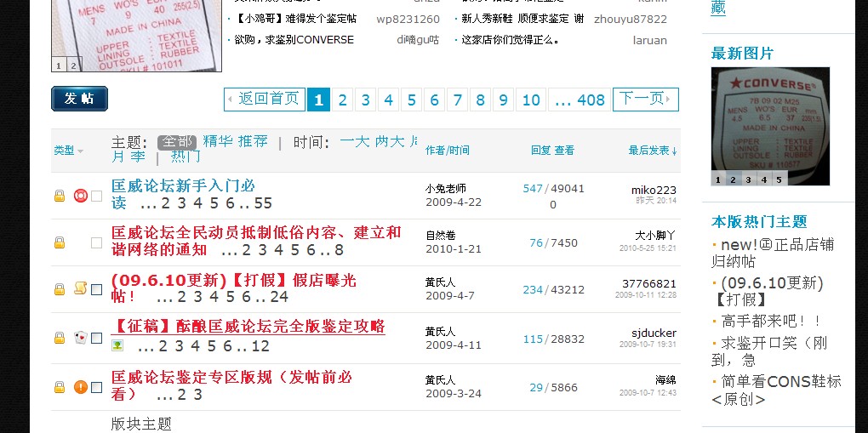Click lock icon beside 鉴定专区版规 thread

(60, 387)
